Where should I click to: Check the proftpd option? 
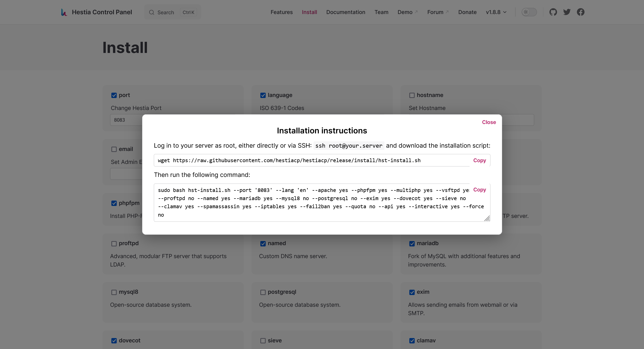tap(114, 244)
